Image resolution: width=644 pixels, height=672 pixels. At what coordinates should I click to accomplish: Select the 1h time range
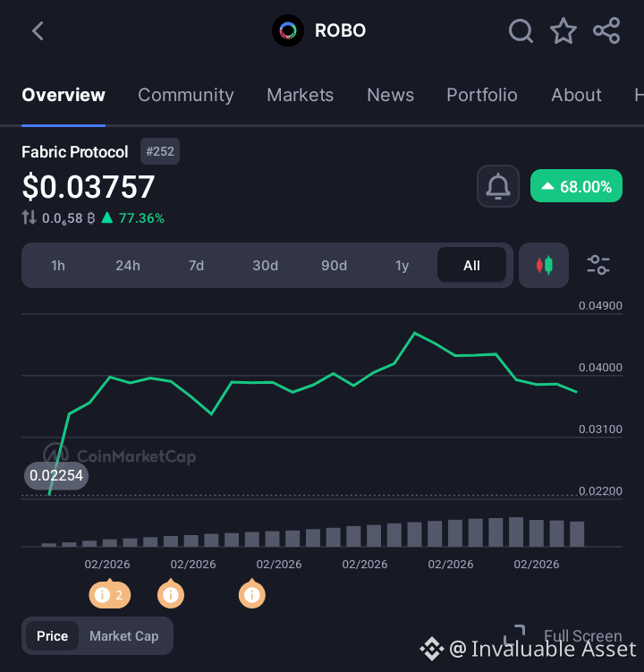(x=58, y=266)
